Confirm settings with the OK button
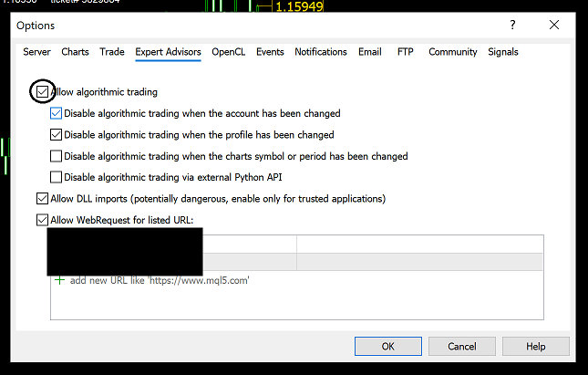 point(388,346)
